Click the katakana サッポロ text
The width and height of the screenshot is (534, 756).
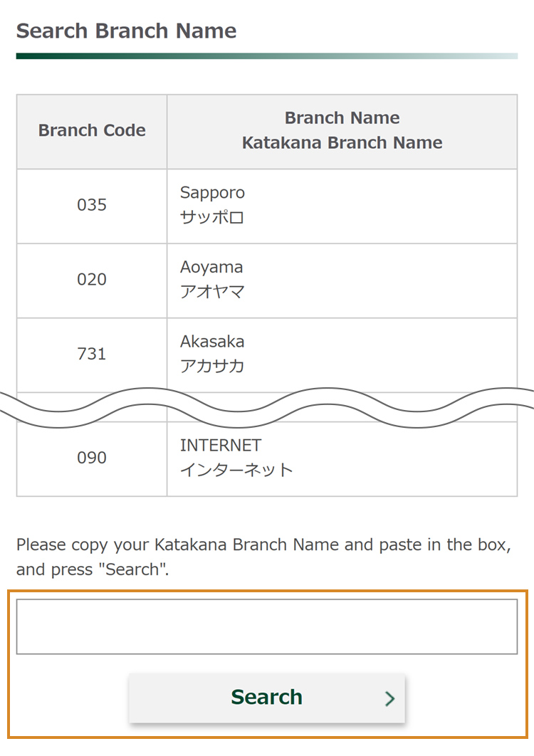coord(212,218)
